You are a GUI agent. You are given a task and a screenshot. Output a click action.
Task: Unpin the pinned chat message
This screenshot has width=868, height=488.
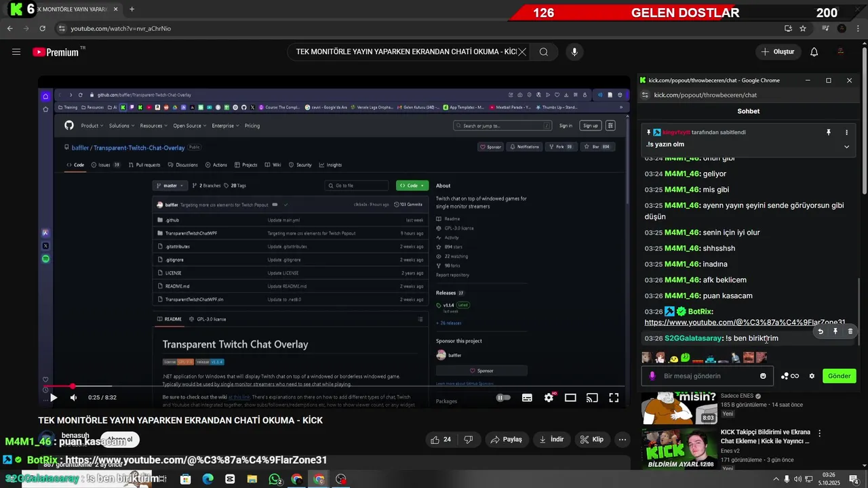tap(828, 132)
